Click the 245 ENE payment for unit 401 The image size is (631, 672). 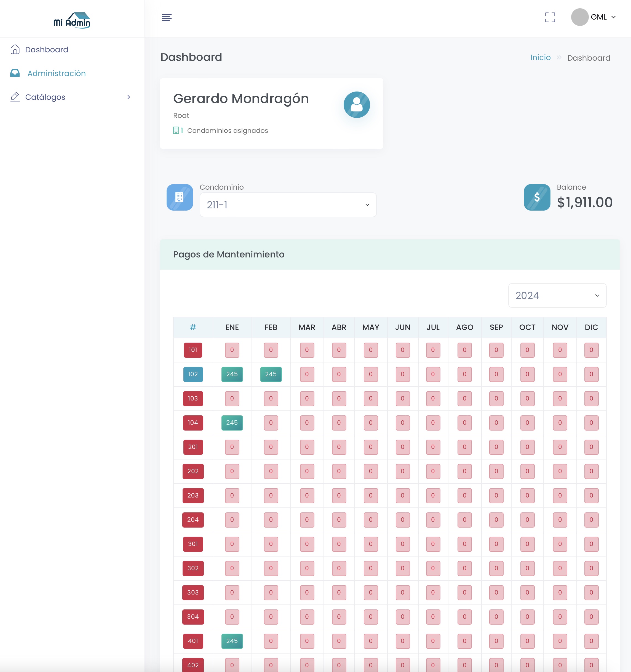pyautogui.click(x=232, y=641)
